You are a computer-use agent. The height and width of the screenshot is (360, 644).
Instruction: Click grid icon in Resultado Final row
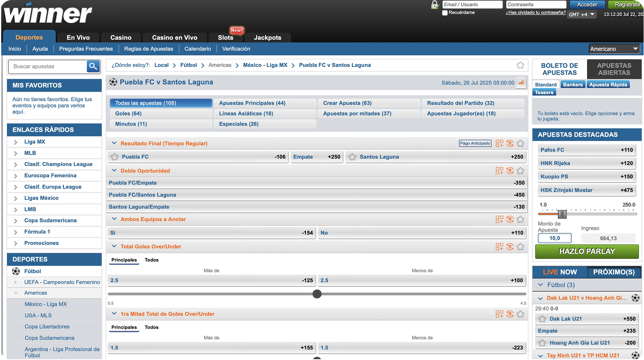pos(499,143)
